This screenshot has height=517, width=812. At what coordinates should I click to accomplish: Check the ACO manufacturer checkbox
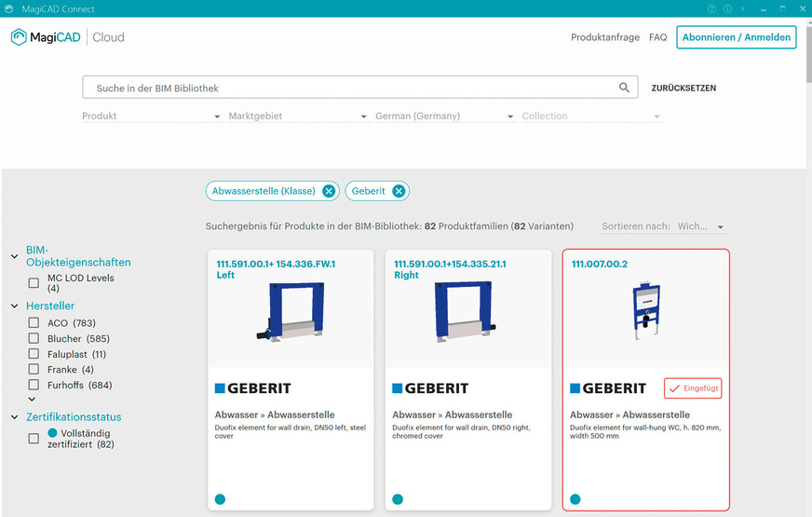coord(34,322)
